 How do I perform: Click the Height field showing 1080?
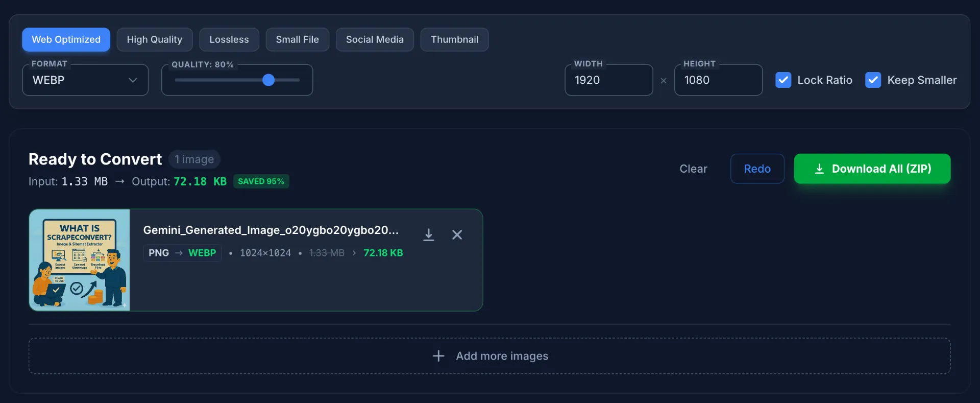point(718,80)
